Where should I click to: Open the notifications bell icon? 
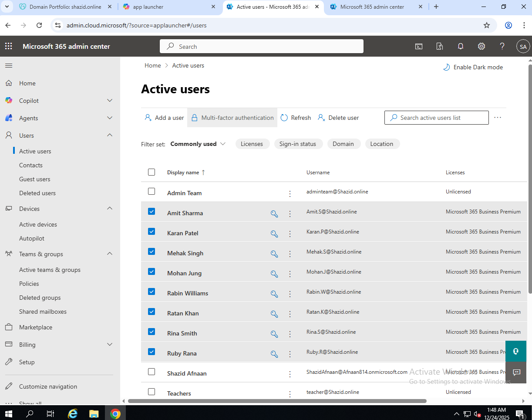(x=461, y=46)
